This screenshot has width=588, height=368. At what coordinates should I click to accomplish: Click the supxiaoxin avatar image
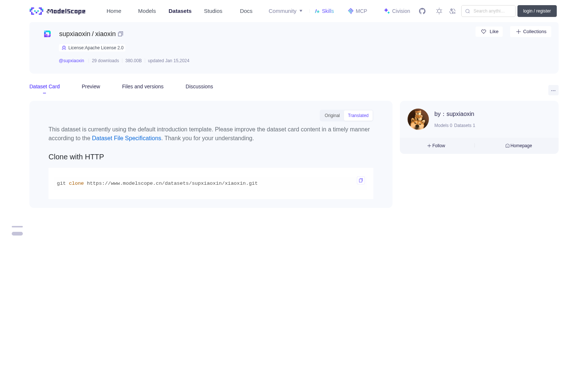pos(418,119)
